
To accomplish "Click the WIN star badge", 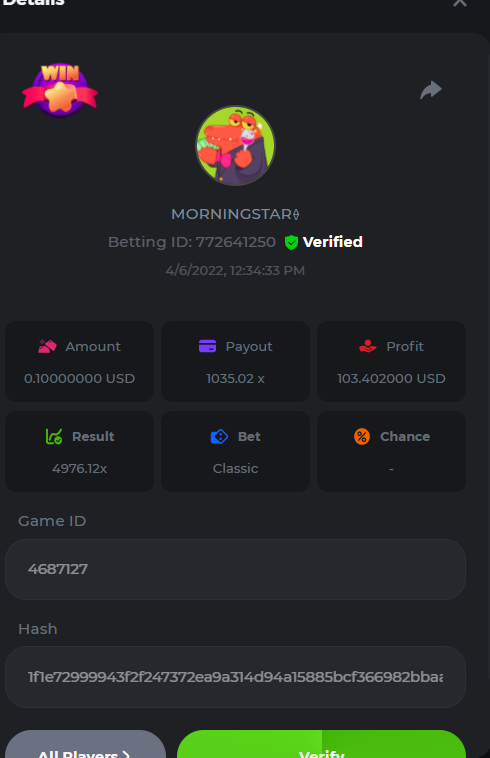I will [x=60, y=90].
